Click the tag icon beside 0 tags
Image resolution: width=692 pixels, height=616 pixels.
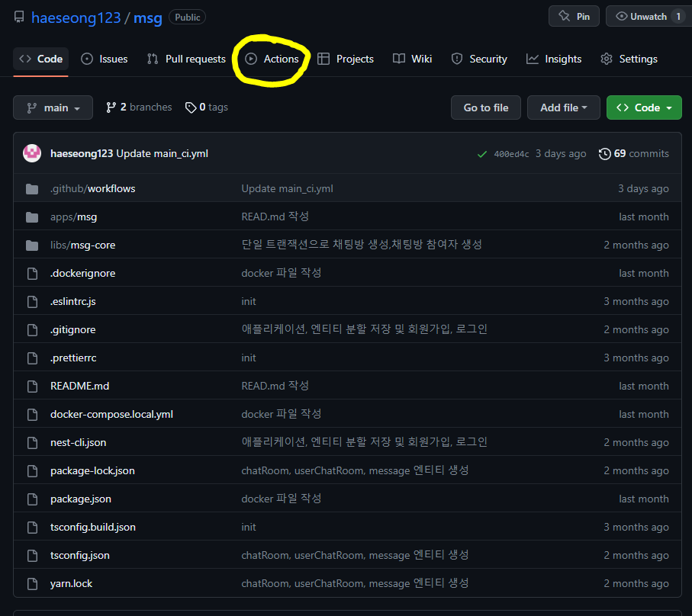coord(191,107)
